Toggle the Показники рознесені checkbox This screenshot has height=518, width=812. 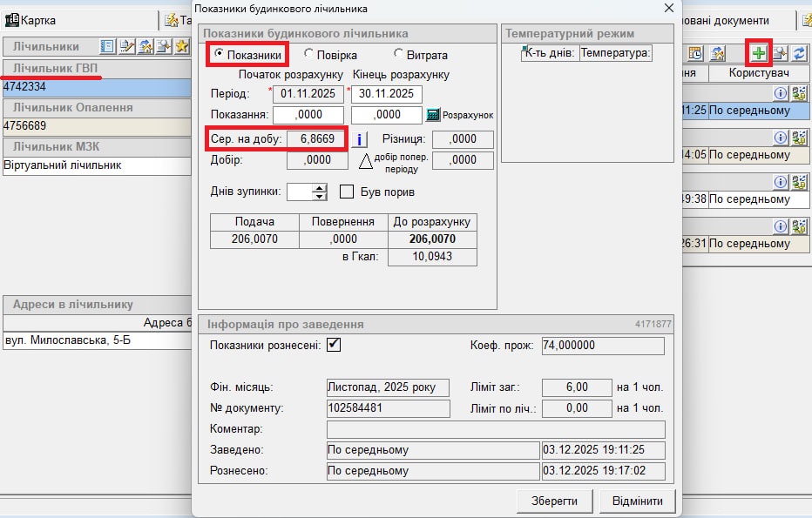[334, 346]
